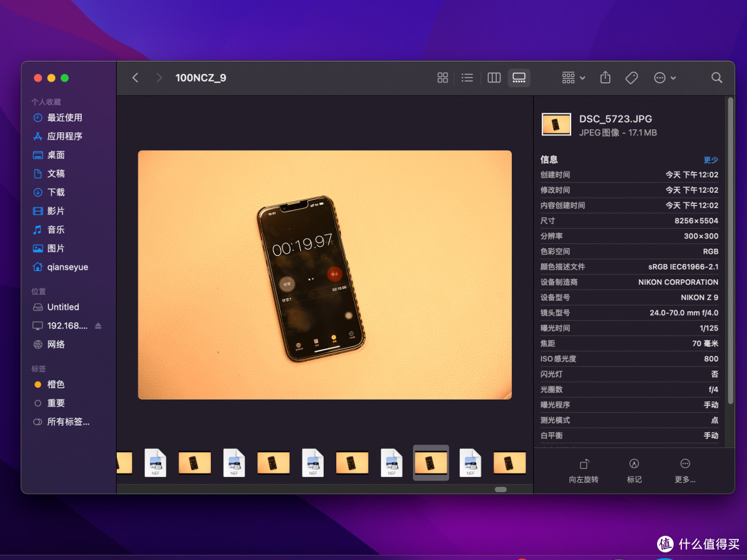Click the large phone photo preview

click(325, 274)
